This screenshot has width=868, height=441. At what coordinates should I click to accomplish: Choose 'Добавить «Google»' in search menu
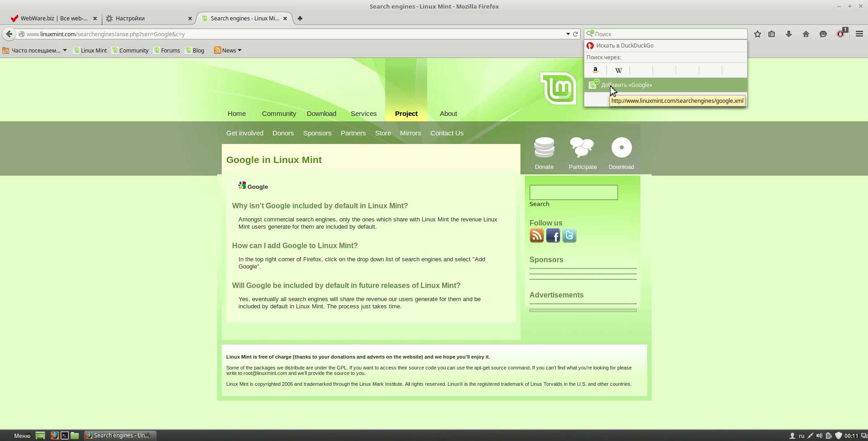pyautogui.click(x=626, y=85)
